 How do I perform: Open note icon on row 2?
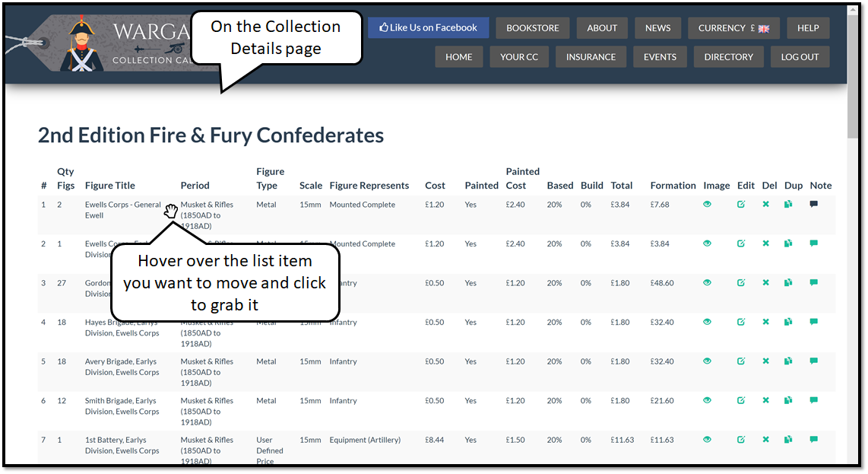click(814, 243)
